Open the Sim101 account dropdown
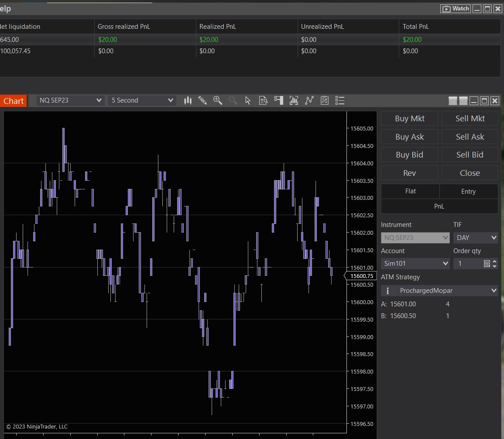Screen dimensions: 504x439 (x=415, y=264)
